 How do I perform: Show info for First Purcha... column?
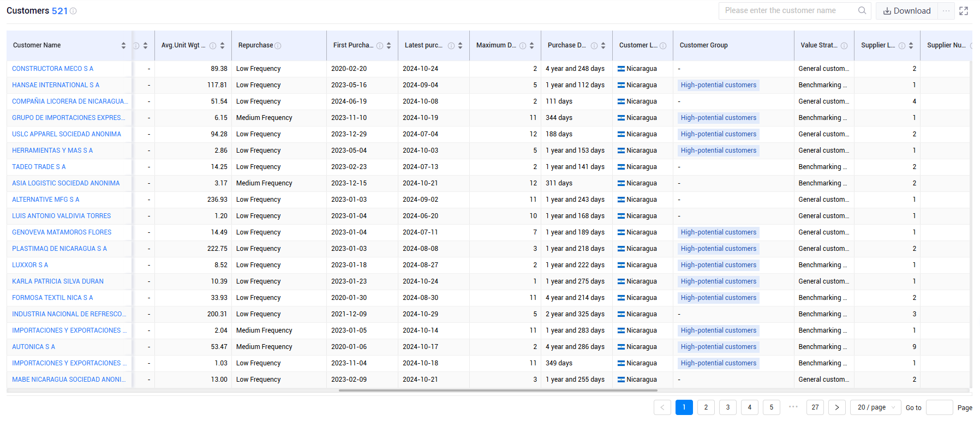pos(380,46)
